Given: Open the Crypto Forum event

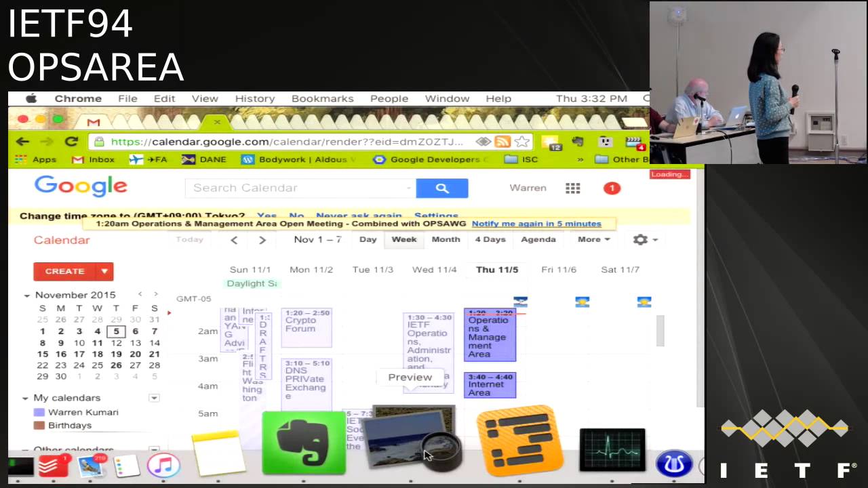Looking at the screenshot, I should 307,328.
